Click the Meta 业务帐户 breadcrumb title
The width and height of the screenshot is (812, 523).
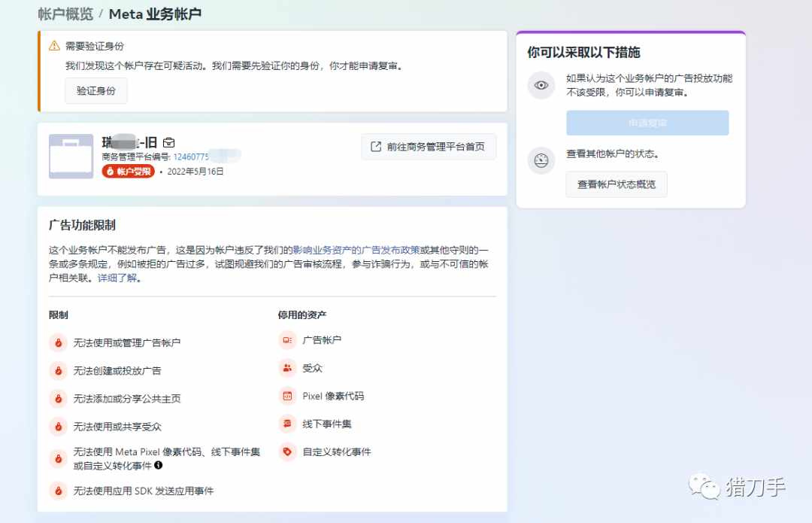coord(155,14)
